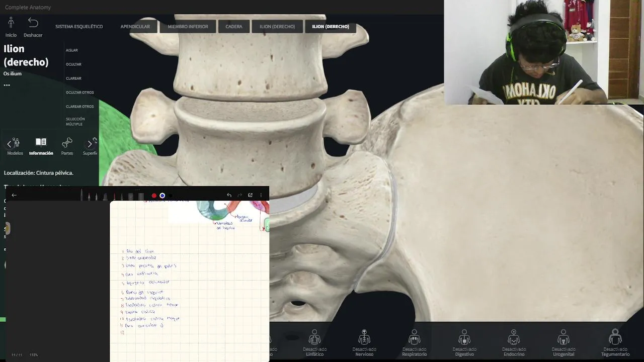Show previous tools with left chevron
The height and width of the screenshot is (362, 644).
(x=9, y=144)
